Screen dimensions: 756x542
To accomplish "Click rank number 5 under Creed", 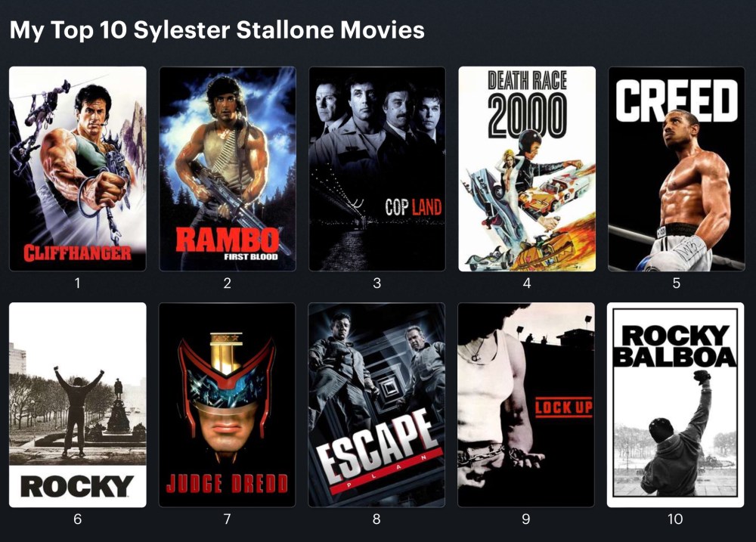I will (677, 283).
